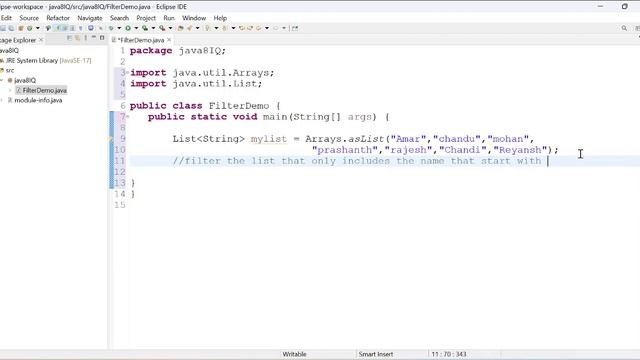Click the '11 : 70 : 343' cursor position
This screenshot has height=360, width=640.
(x=449, y=354)
